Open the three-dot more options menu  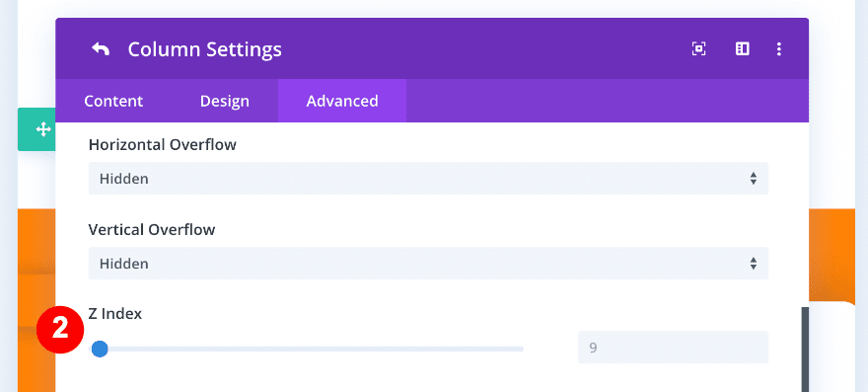(779, 48)
